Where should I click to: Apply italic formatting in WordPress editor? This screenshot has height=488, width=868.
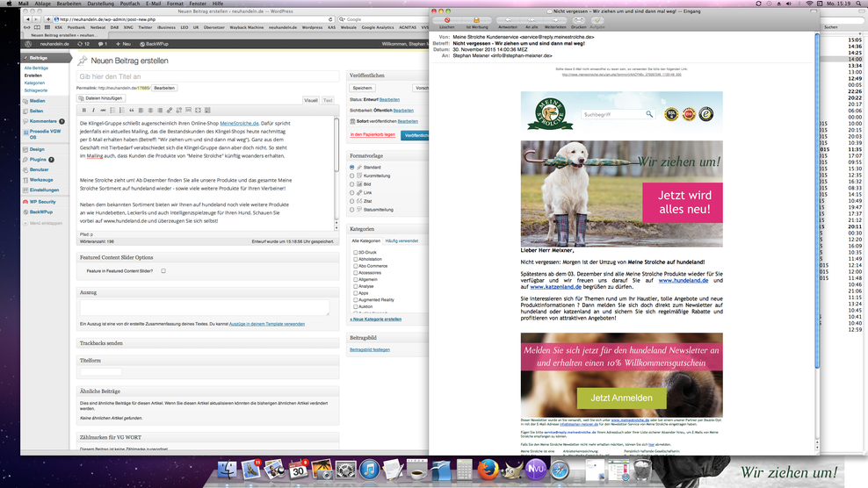(93, 110)
